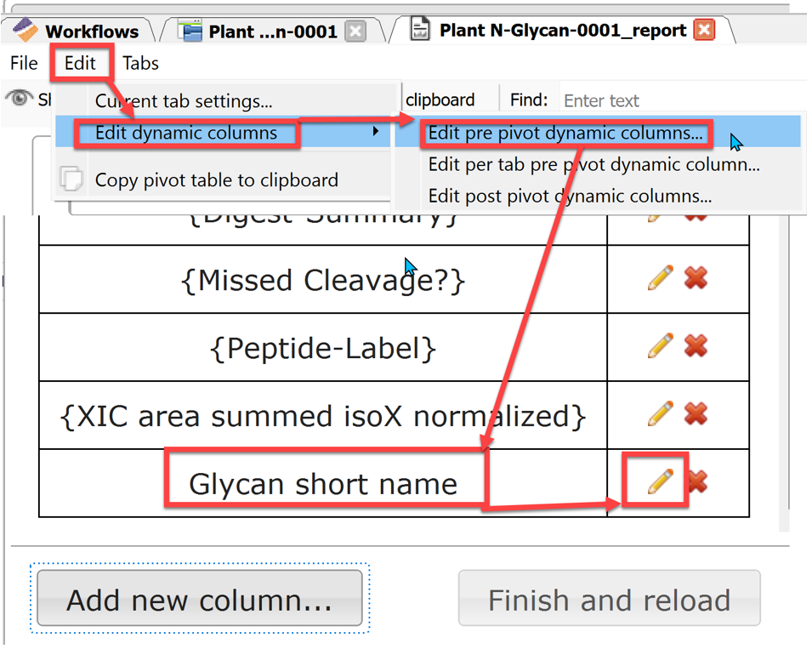
Task: Delete the Glycan short name column
Action: tap(696, 482)
